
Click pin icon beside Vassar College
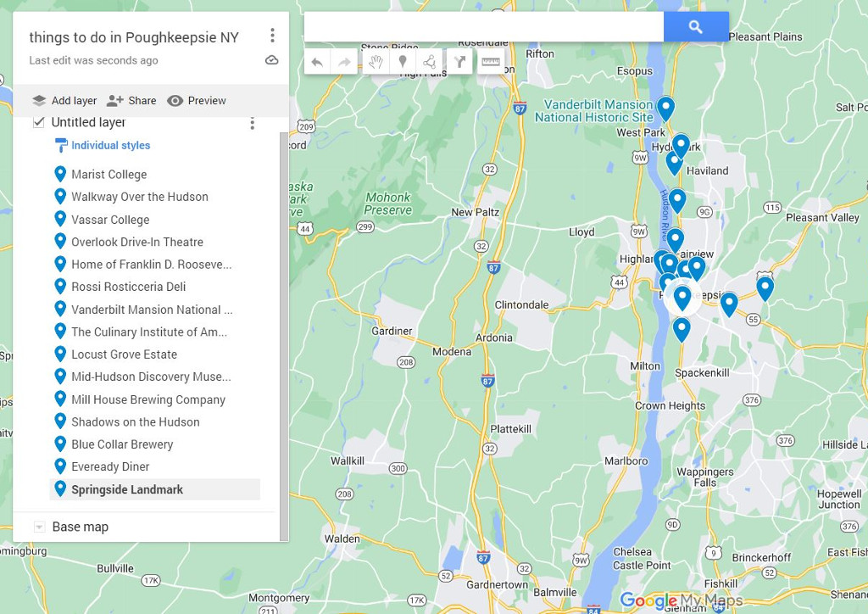(x=60, y=219)
